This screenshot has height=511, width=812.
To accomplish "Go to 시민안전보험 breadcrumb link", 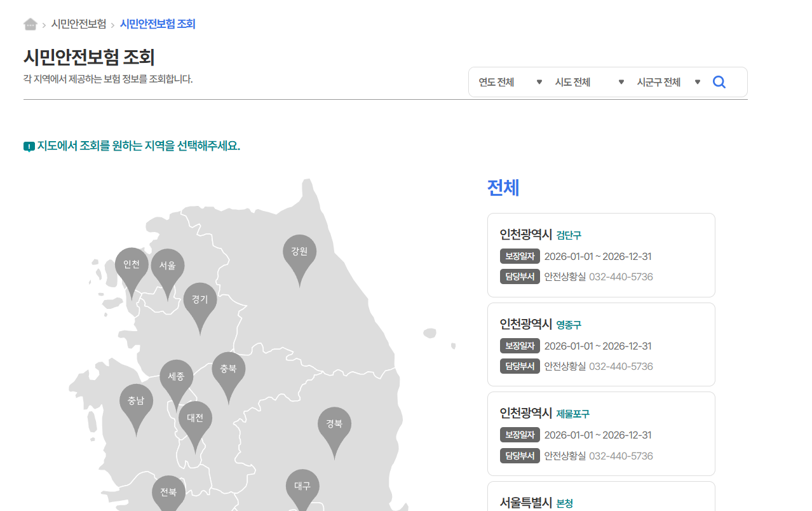I will pos(79,24).
